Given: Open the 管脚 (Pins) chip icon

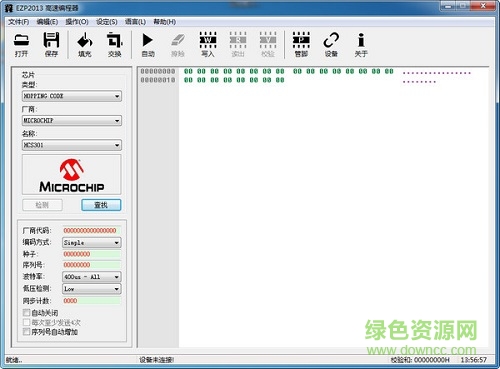Looking at the screenshot, I should [301, 44].
